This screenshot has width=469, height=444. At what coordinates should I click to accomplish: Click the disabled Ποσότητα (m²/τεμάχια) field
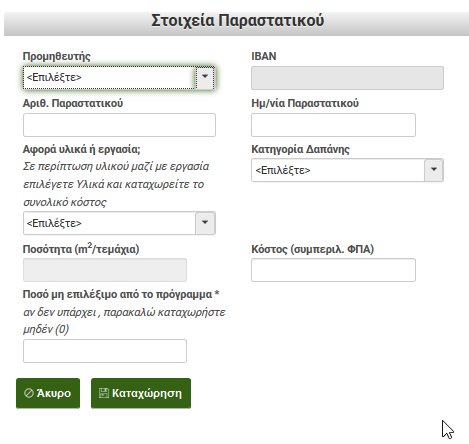point(105,270)
